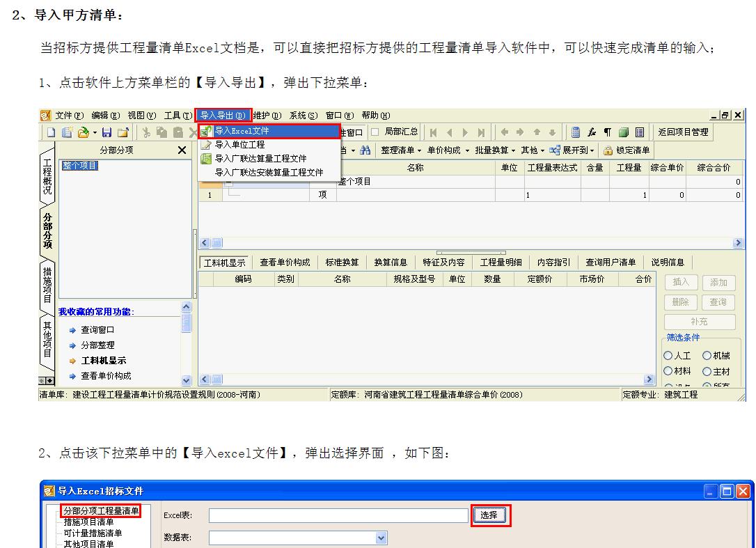Click the Paste clipboard icon

point(178,132)
